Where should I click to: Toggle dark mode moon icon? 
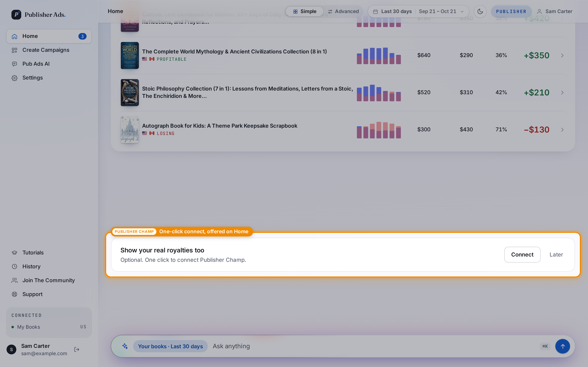(480, 11)
